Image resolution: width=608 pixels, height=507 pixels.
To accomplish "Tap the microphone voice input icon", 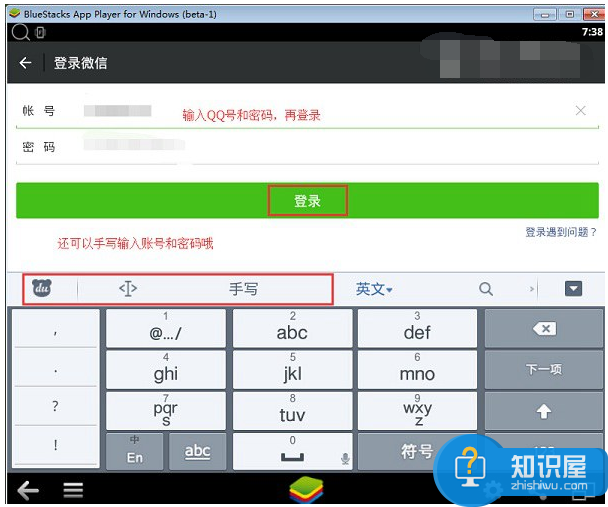I will (x=345, y=459).
